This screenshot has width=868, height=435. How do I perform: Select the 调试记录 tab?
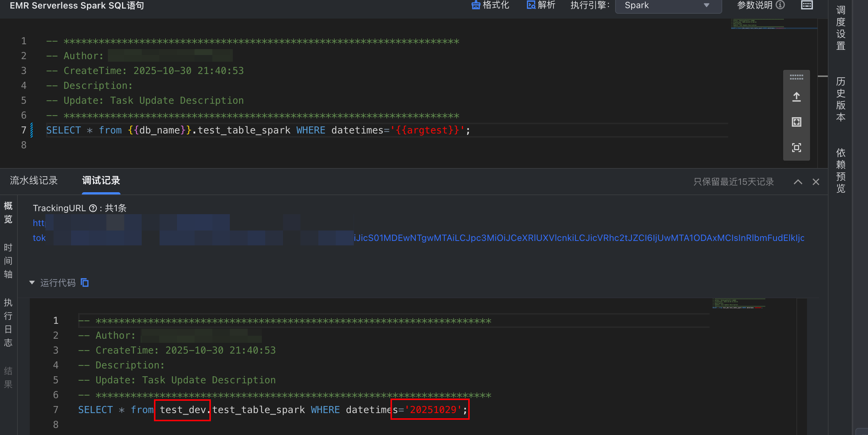click(x=101, y=181)
